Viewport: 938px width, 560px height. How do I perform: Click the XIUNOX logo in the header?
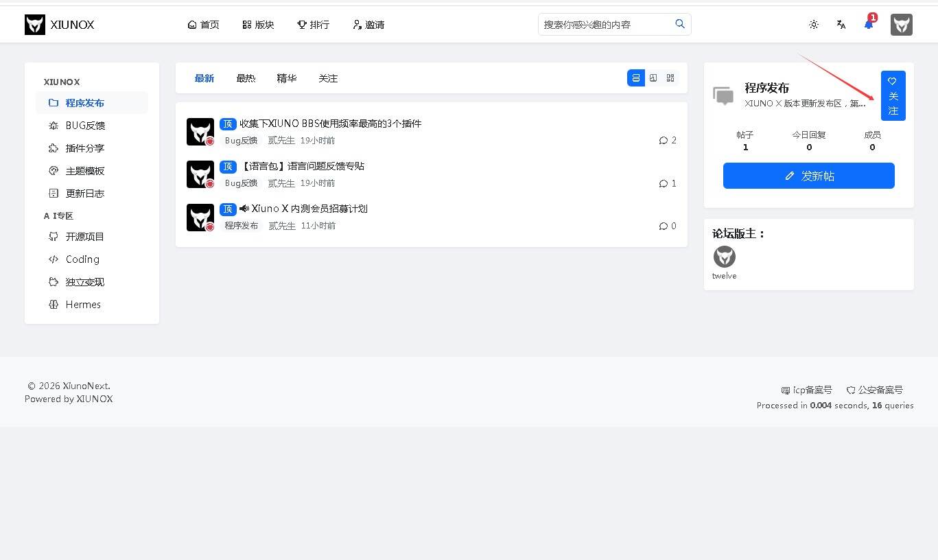pyautogui.click(x=60, y=25)
